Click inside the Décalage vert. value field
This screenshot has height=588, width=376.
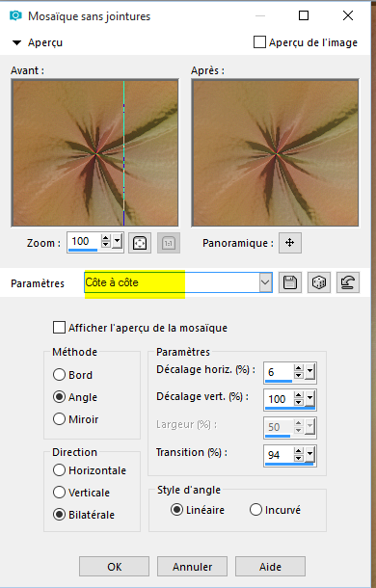point(280,399)
